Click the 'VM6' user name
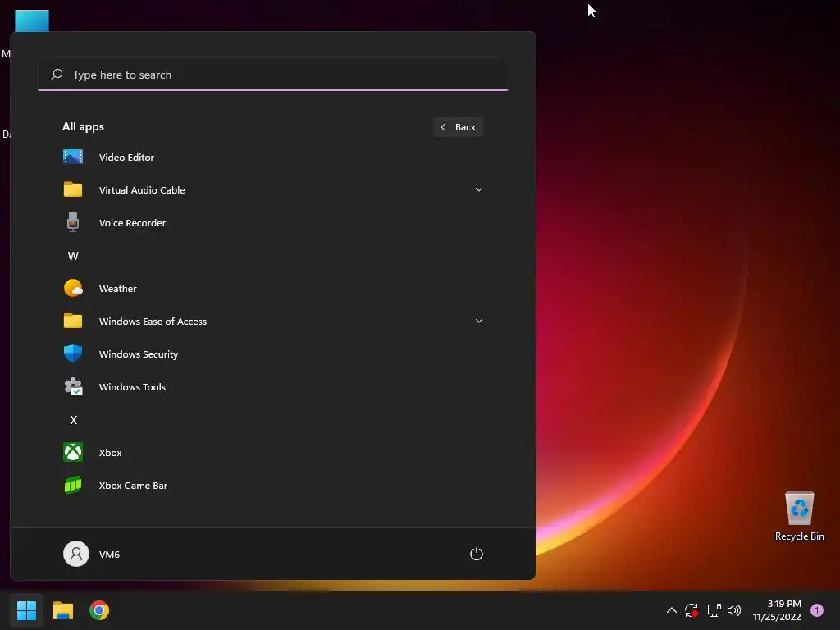The width and height of the screenshot is (840, 630). (x=109, y=555)
